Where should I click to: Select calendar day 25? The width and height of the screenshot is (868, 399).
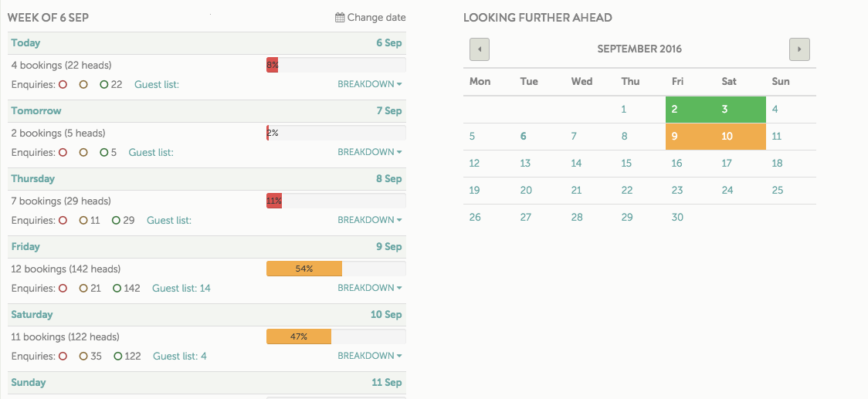click(778, 191)
